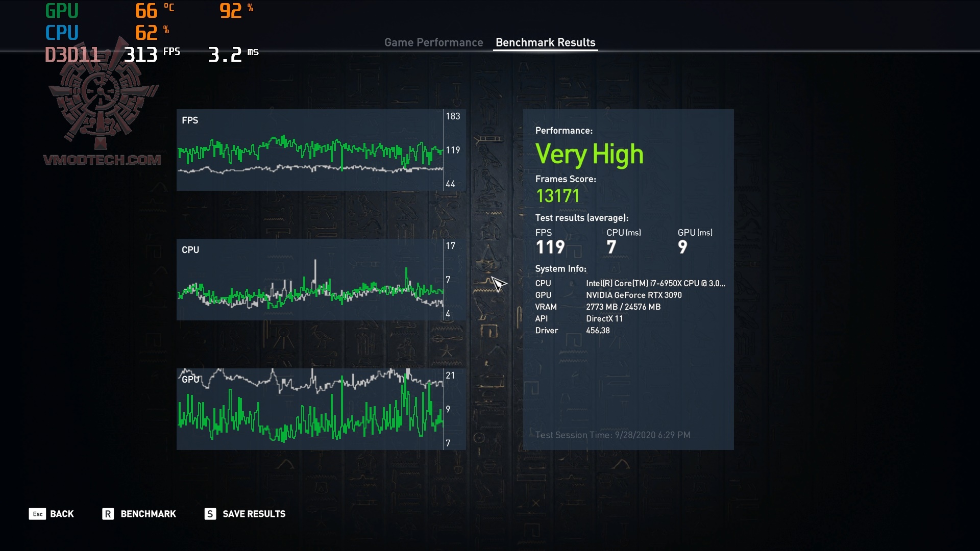Viewport: 980px width, 551px height.
Task: Click the Frames Score value 13171
Action: tap(557, 195)
